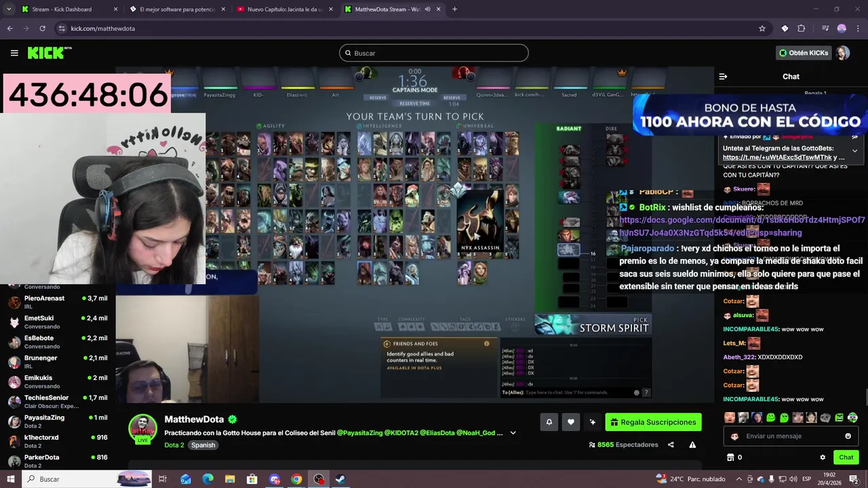Image resolution: width=868 pixels, height=488 pixels.
Task: Open Google Chrome from the taskbar
Action: click(x=296, y=479)
